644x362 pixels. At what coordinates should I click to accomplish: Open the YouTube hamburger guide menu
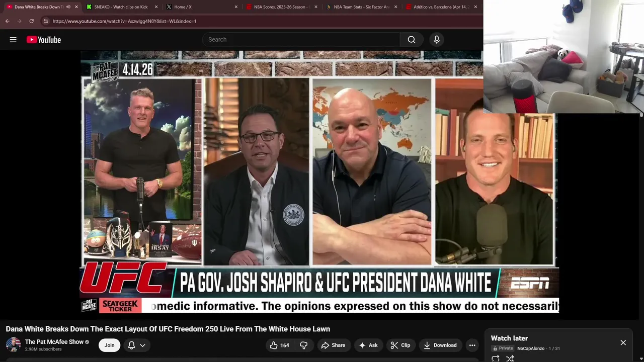click(13, 40)
